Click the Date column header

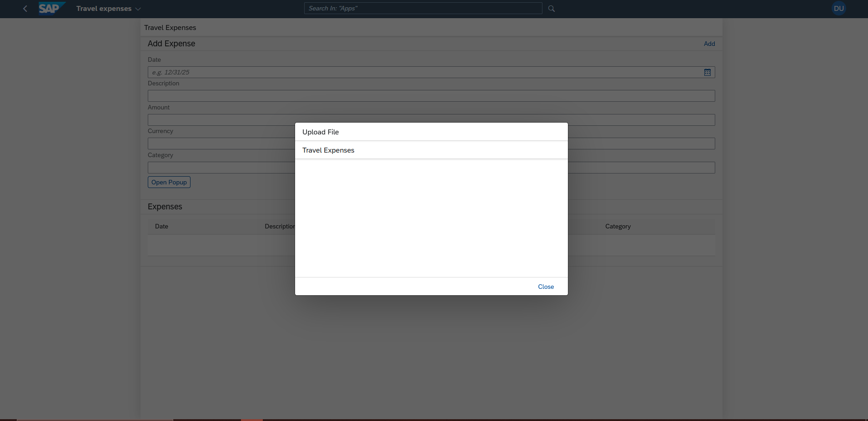click(x=161, y=226)
